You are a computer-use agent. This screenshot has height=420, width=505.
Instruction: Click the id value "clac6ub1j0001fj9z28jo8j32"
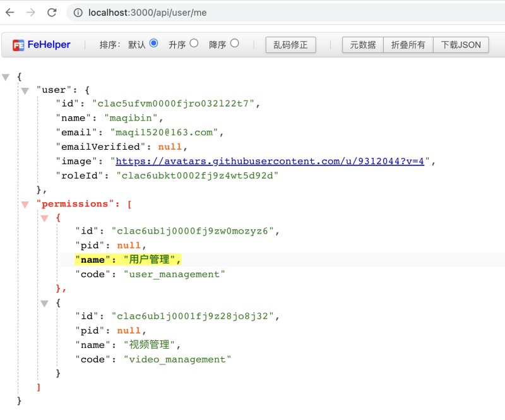[193, 316]
